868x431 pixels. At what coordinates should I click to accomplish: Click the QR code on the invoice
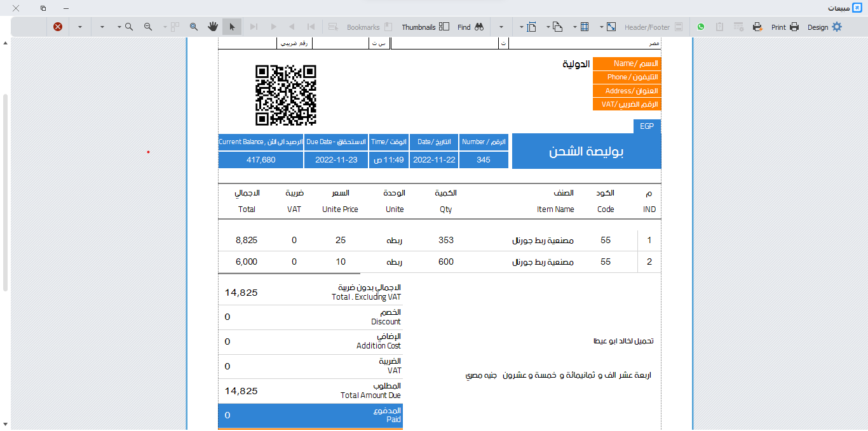[285, 95]
